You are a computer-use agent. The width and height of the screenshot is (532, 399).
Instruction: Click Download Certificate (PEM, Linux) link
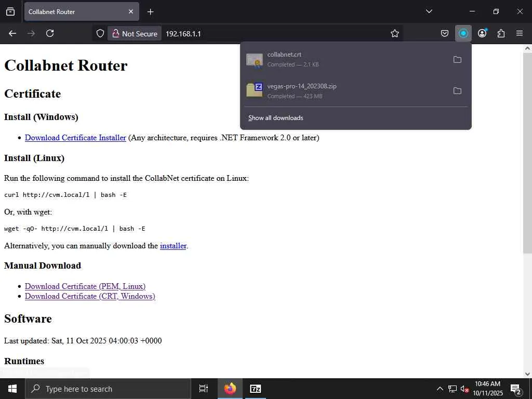(x=85, y=286)
